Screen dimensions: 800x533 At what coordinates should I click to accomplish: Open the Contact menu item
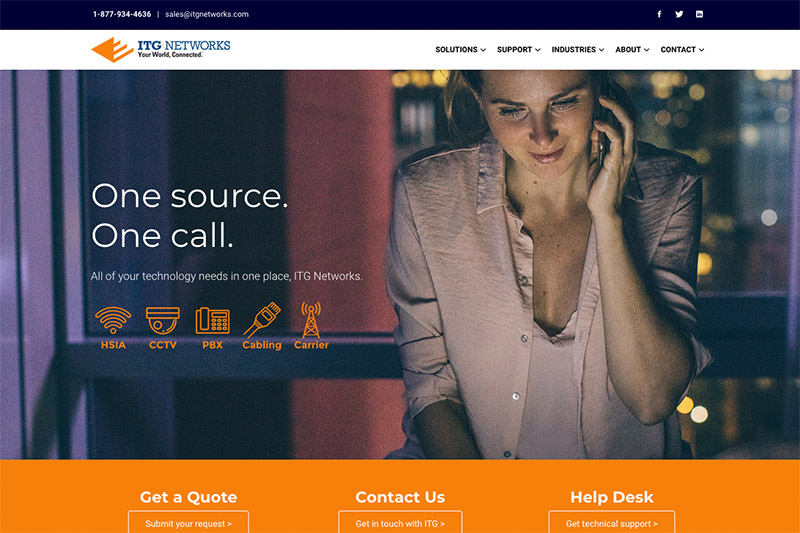[682, 49]
